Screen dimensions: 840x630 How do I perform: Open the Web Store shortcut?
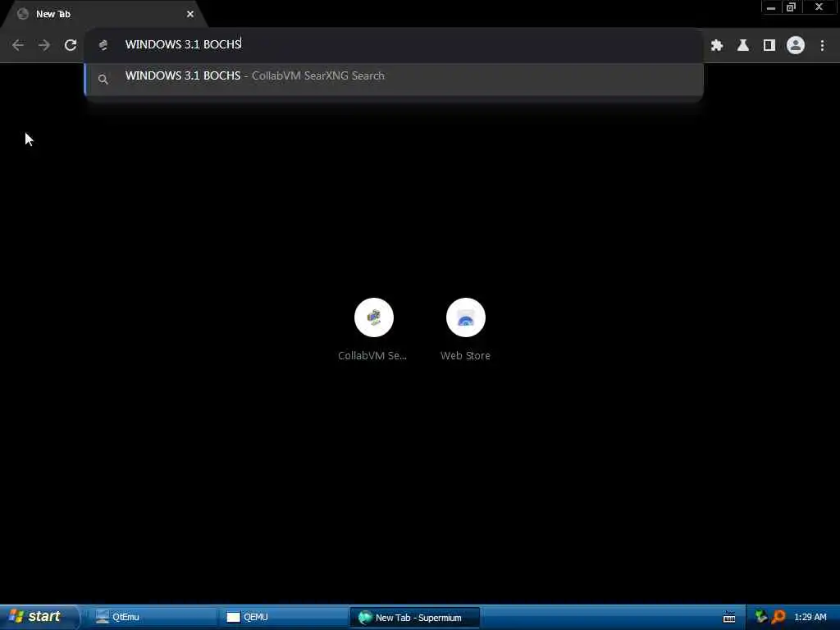coord(466,329)
